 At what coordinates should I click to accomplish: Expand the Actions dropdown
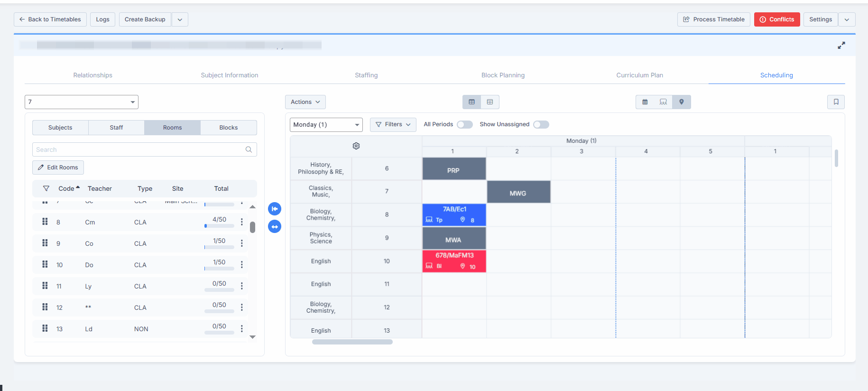(305, 102)
